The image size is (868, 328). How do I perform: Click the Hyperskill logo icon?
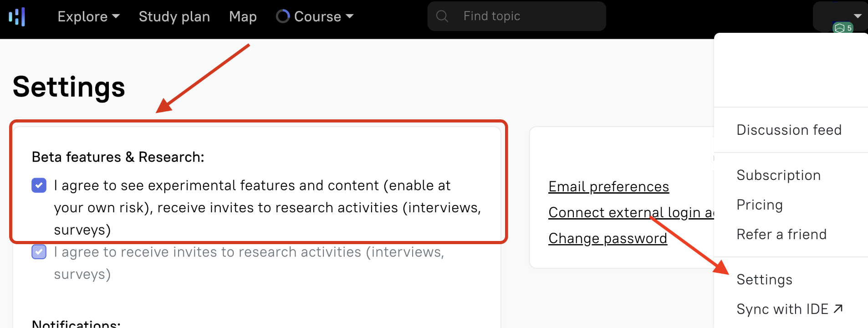point(17,17)
